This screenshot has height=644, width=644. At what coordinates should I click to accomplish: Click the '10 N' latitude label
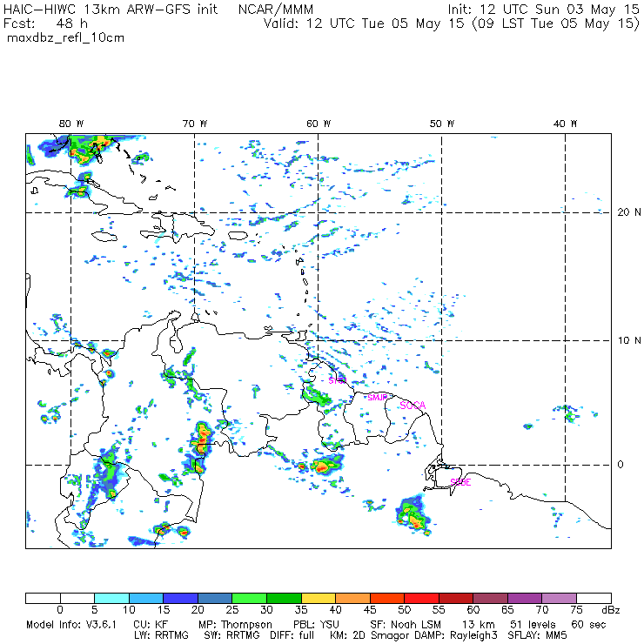(x=629, y=340)
